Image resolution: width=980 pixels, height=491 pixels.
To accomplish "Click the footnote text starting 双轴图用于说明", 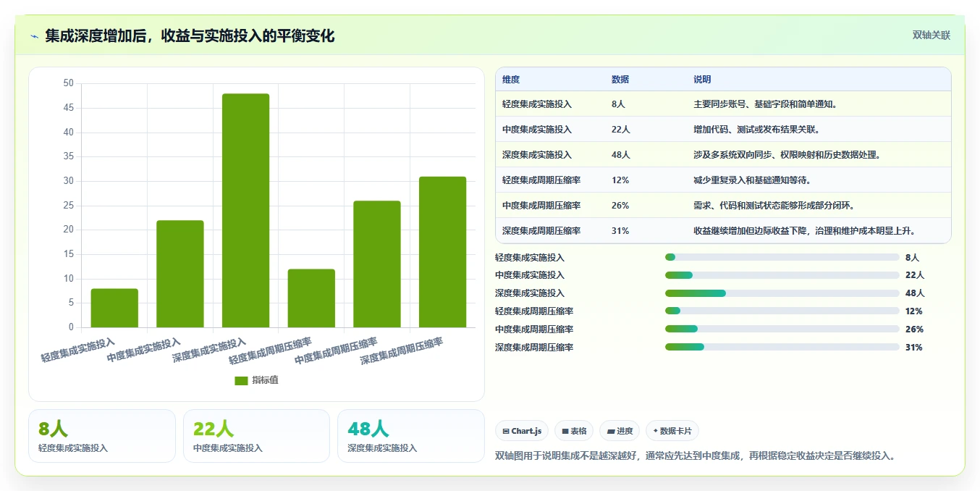I will point(696,456).
